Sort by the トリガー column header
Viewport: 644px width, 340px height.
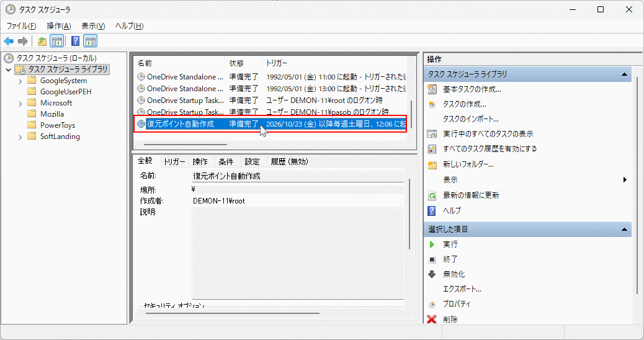(334, 63)
